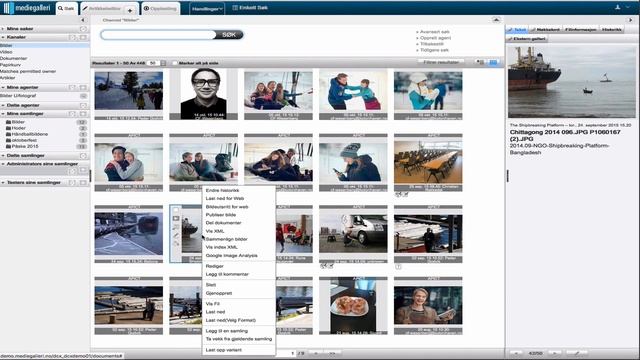Choose Rediger in context menu

215,266
